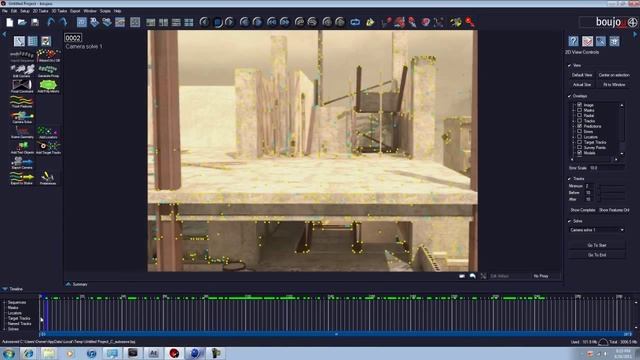Open the Edit Camera tool
The height and width of the screenshot is (360, 640).
22,71
